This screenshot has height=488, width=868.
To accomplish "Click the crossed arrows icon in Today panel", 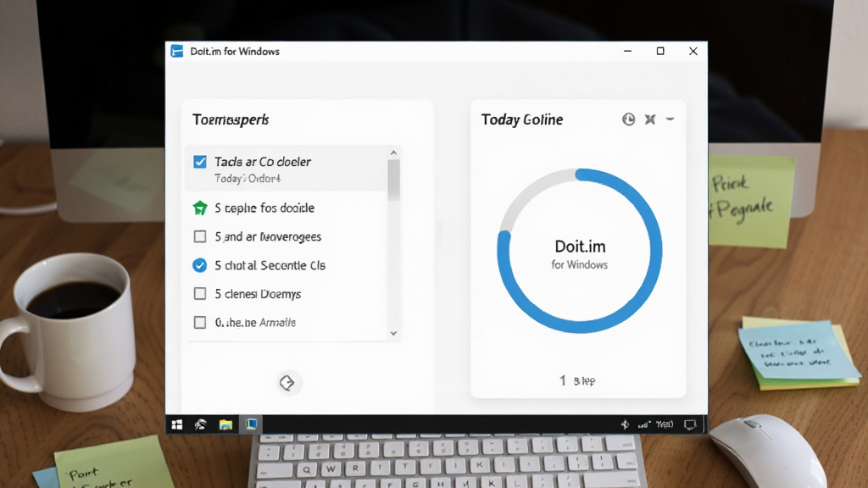I will [650, 119].
